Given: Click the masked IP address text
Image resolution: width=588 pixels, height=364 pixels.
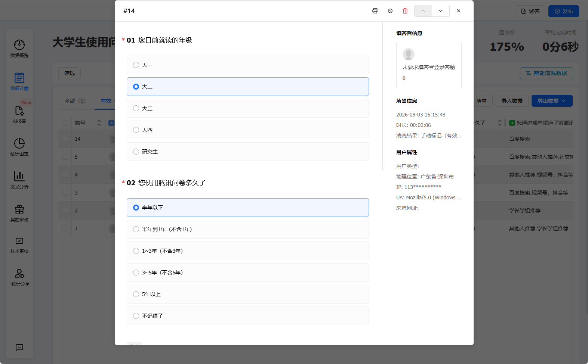Looking at the screenshot, I should point(419,187).
